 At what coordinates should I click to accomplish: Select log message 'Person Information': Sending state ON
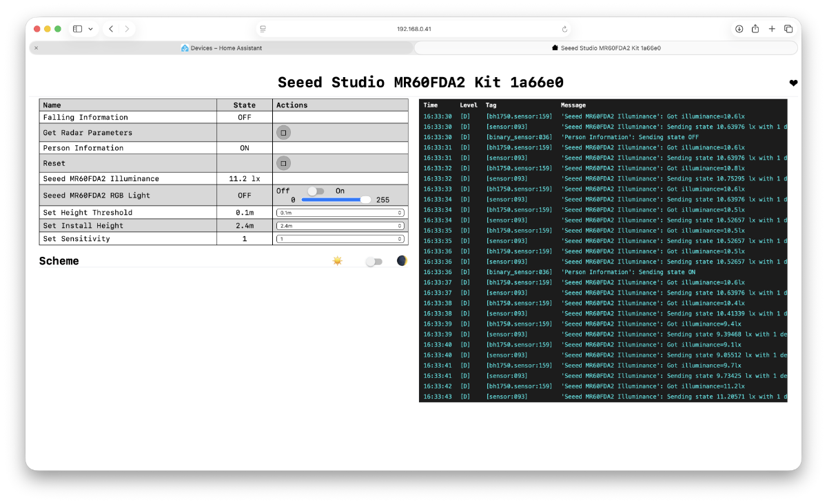pos(629,272)
